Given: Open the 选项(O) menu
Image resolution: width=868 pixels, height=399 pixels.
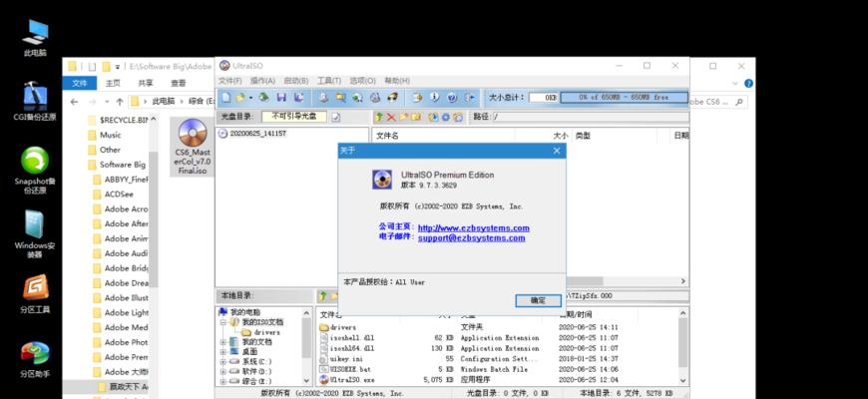Looking at the screenshot, I should (x=362, y=81).
